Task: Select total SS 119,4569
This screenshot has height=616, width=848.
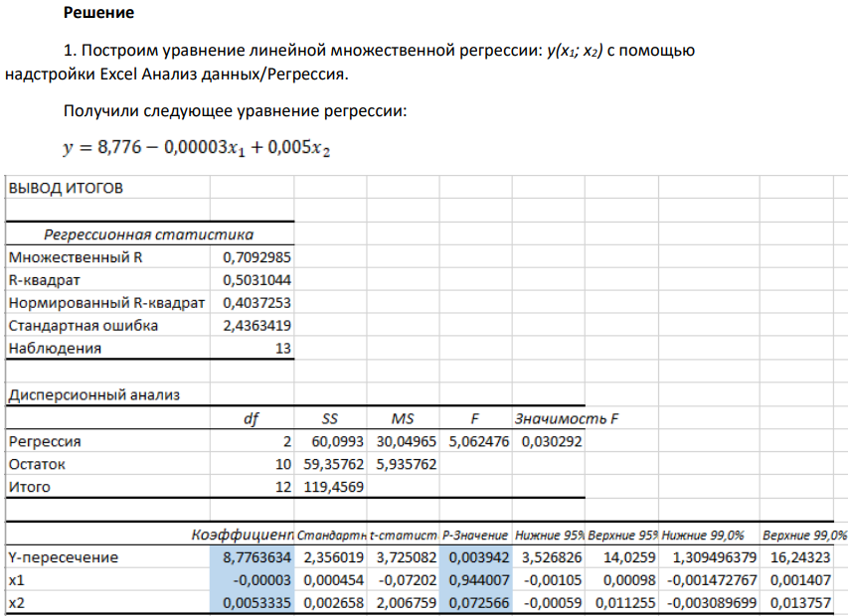Action: (334, 487)
